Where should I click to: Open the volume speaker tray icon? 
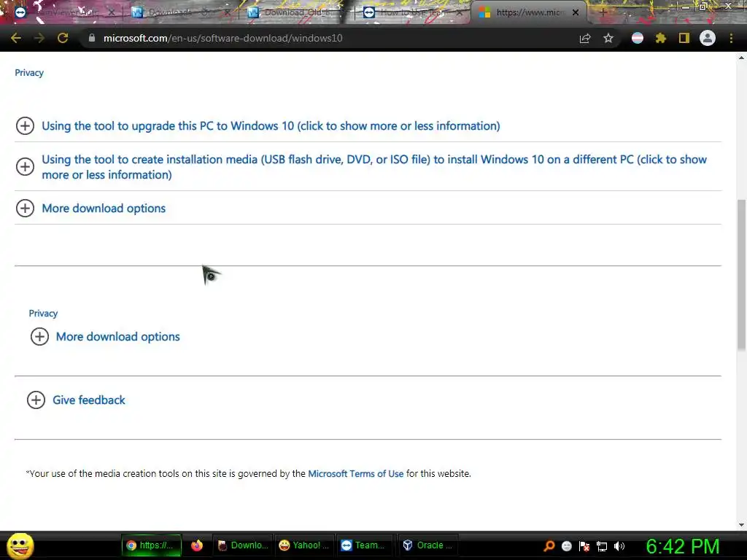pyautogui.click(x=619, y=546)
